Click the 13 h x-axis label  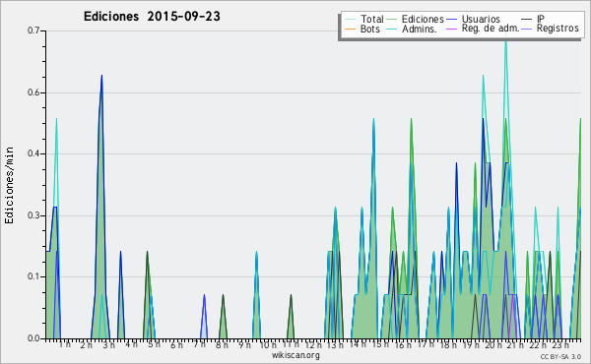click(x=335, y=344)
